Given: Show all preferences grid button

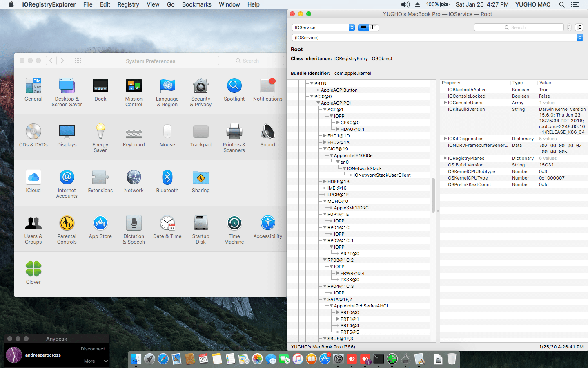Looking at the screenshot, I should click(x=78, y=61).
